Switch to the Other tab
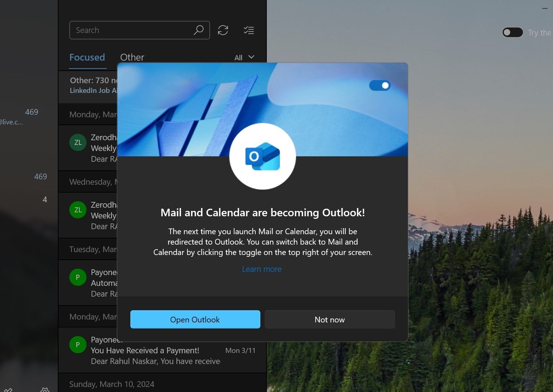This screenshot has width=553, height=392. pyautogui.click(x=132, y=57)
